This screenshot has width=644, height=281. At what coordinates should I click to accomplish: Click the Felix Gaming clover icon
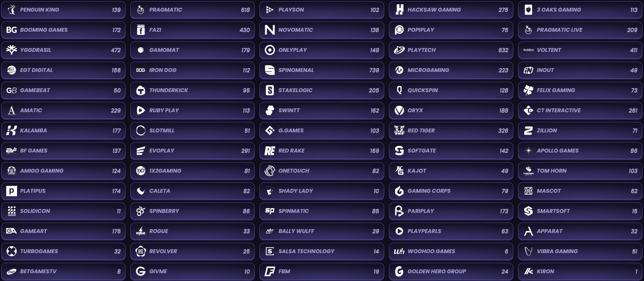[528, 90]
